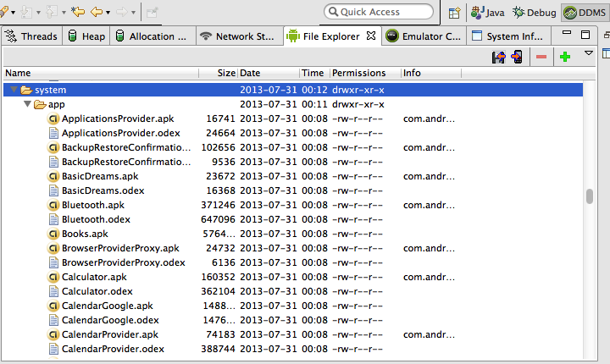The image size is (610, 364).
Task: Click the red minus delete icon
Action: coord(541,58)
